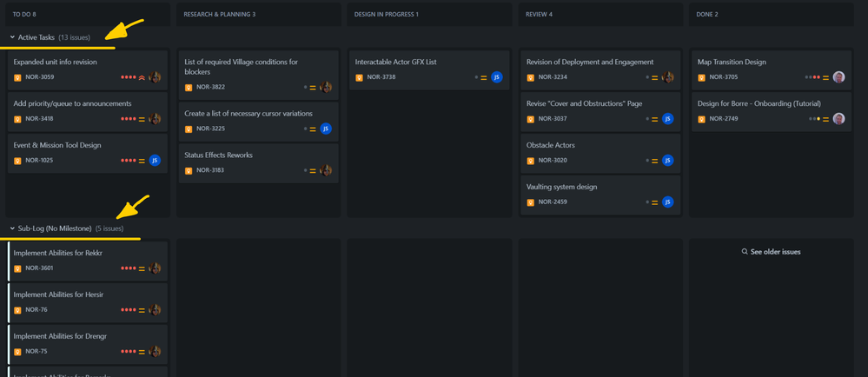Collapse the Active Tasks swimlane
The image size is (868, 377).
pyautogui.click(x=12, y=37)
